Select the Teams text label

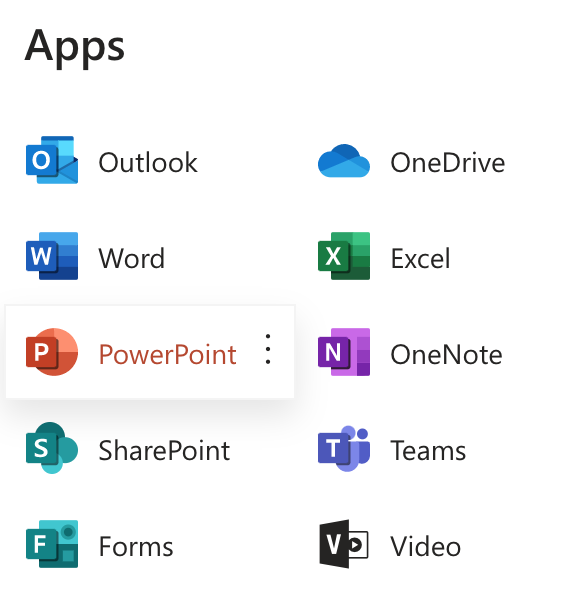point(428,450)
